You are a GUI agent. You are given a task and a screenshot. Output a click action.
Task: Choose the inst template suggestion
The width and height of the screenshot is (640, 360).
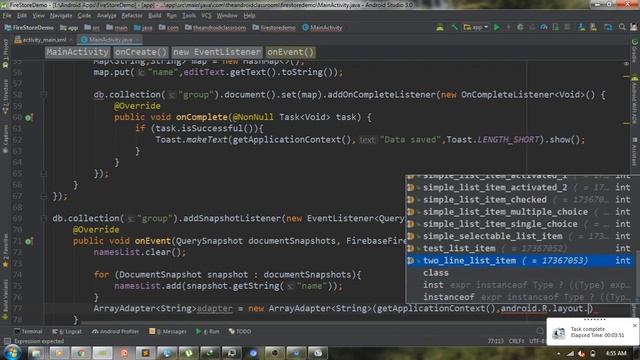pos(520,285)
